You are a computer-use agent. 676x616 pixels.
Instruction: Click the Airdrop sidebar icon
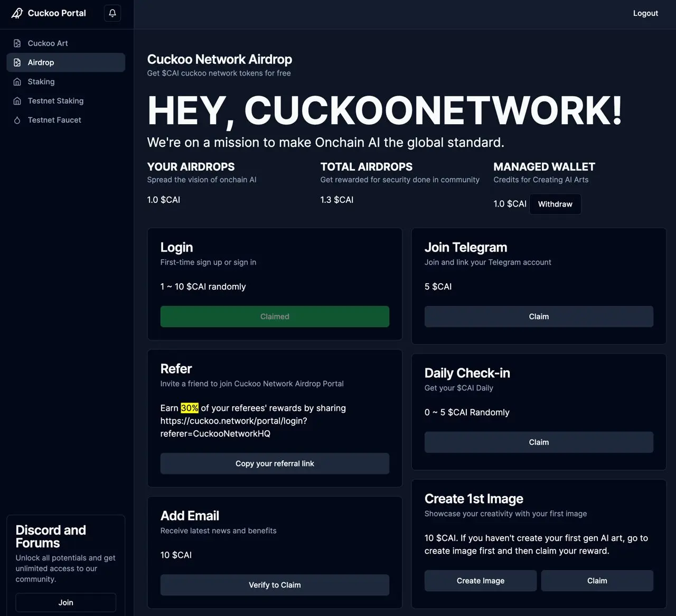pyautogui.click(x=17, y=62)
